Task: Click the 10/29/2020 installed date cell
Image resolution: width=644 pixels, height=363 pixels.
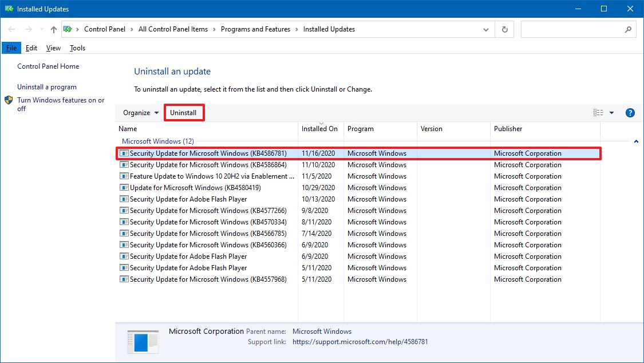Action: click(x=318, y=188)
